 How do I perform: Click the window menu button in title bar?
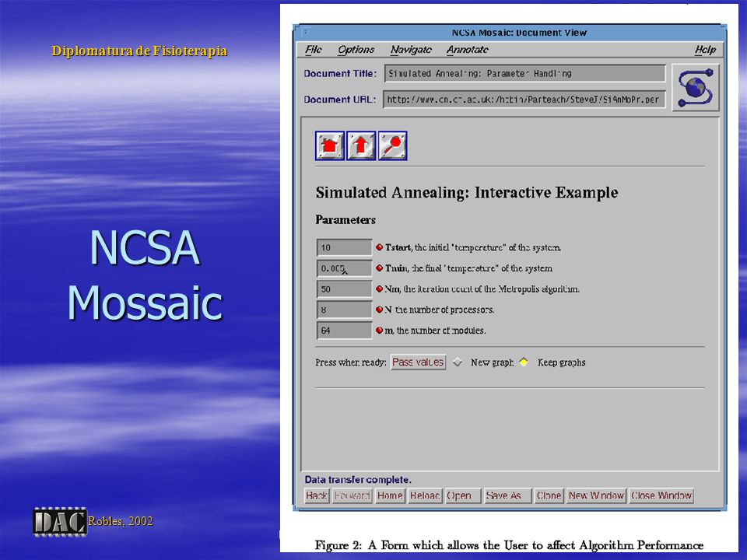[x=306, y=32]
